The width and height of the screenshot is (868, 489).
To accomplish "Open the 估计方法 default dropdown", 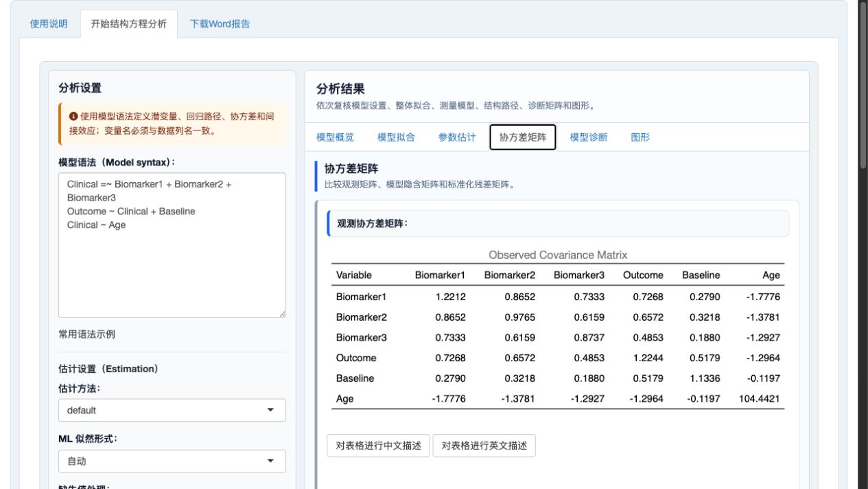I will [x=172, y=410].
